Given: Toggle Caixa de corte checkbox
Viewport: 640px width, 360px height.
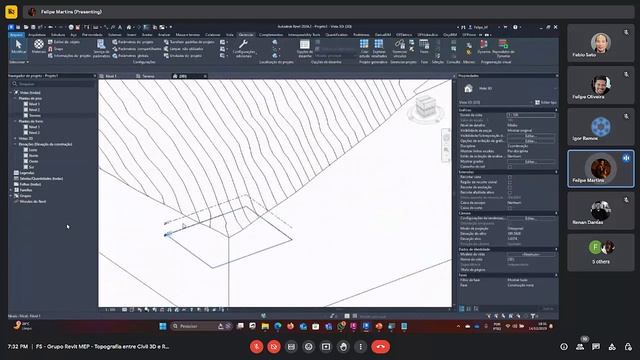Looking at the screenshot, I should pos(510,208).
